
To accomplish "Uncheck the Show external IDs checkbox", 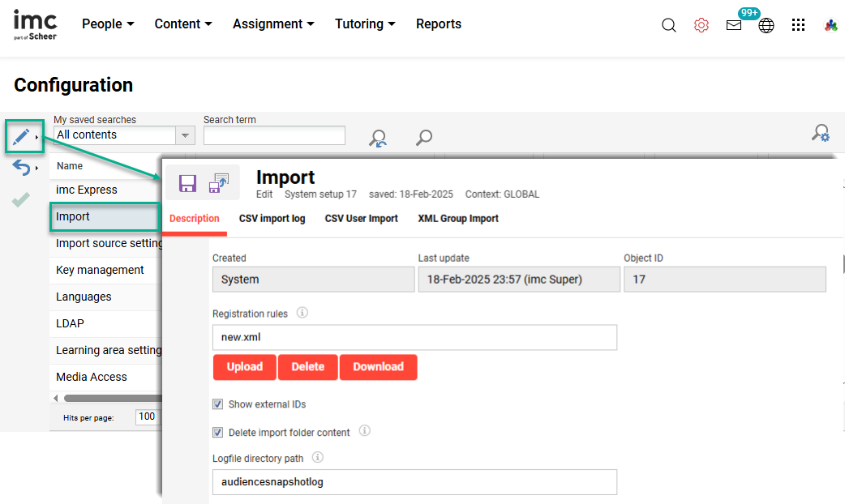I will pyautogui.click(x=217, y=404).
